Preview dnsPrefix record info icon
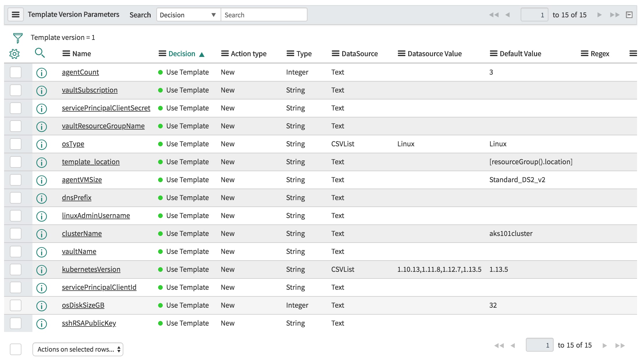The image size is (644, 358). pyautogui.click(x=42, y=198)
